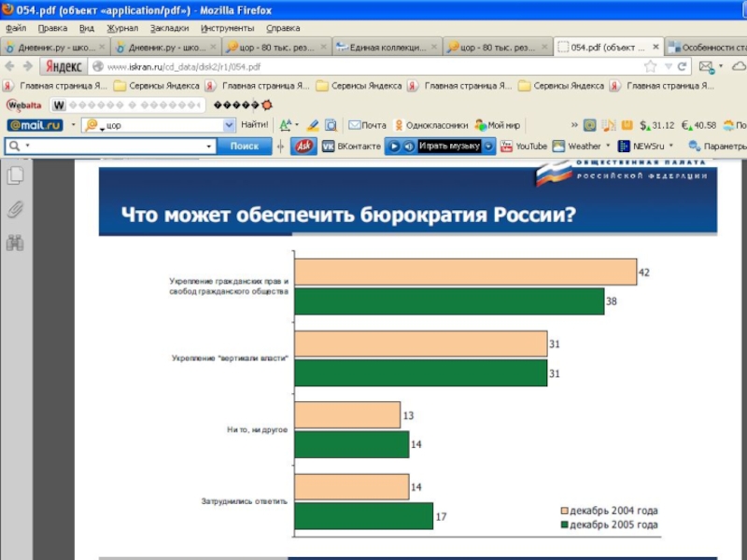Open the NEWSru dropdown arrow
The width and height of the screenshot is (747, 560).
point(671,147)
